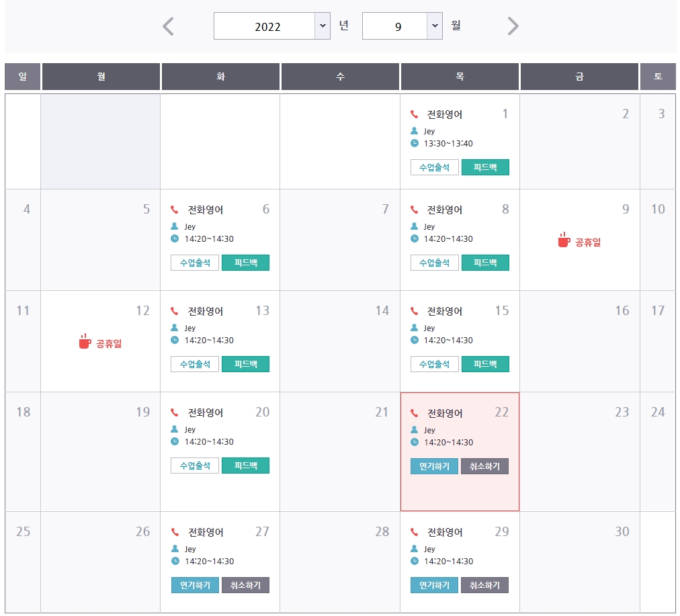Go to next month with right arrow
Image resolution: width=680 pixels, height=616 pixels.
pyautogui.click(x=513, y=26)
